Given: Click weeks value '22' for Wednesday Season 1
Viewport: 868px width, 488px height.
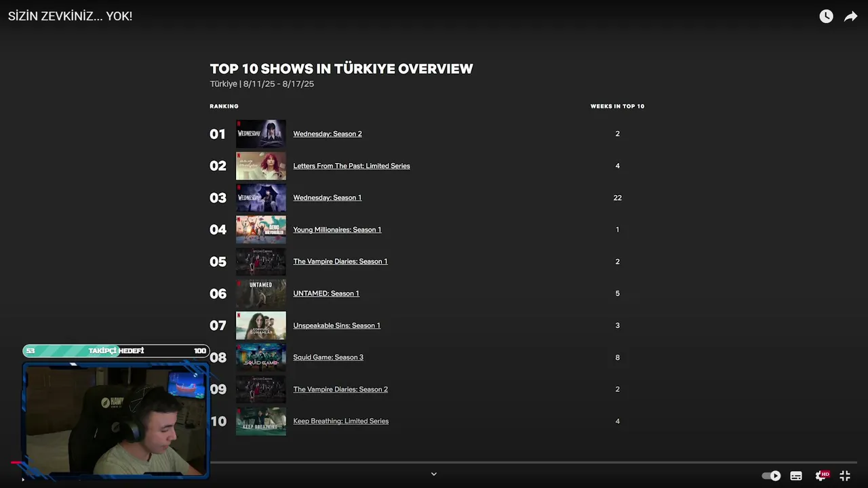Looking at the screenshot, I should pos(617,197).
